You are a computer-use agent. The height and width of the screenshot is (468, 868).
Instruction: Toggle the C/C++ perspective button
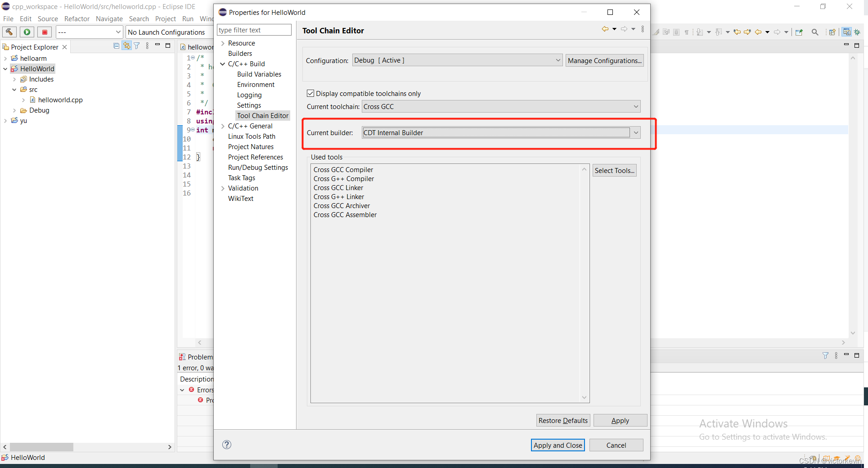(846, 32)
